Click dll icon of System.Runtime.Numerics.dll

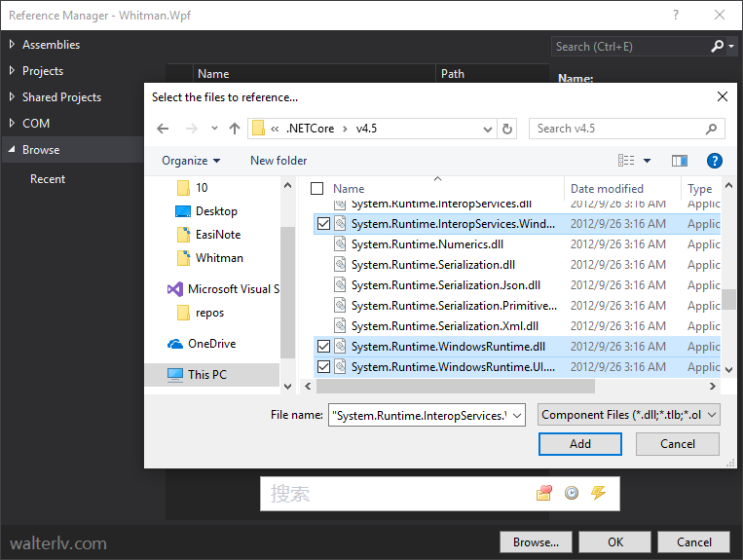pyautogui.click(x=340, y=244)
